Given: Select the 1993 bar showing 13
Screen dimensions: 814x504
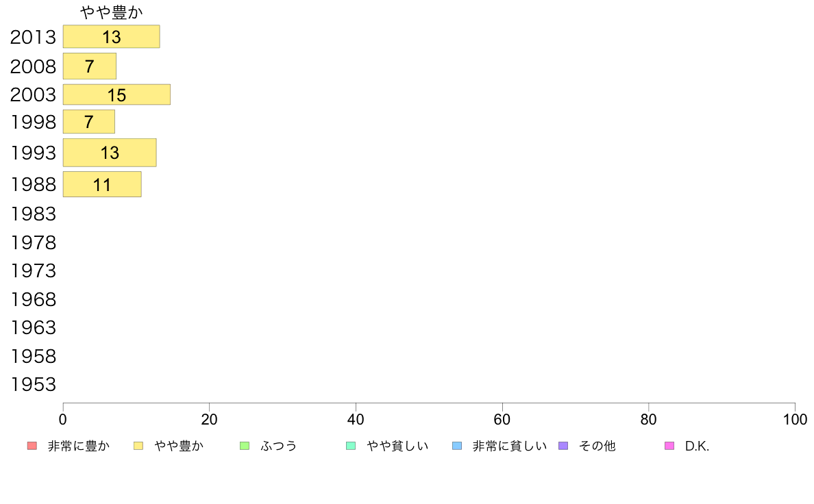Looking at the screenshot, I should pos(110,153).
